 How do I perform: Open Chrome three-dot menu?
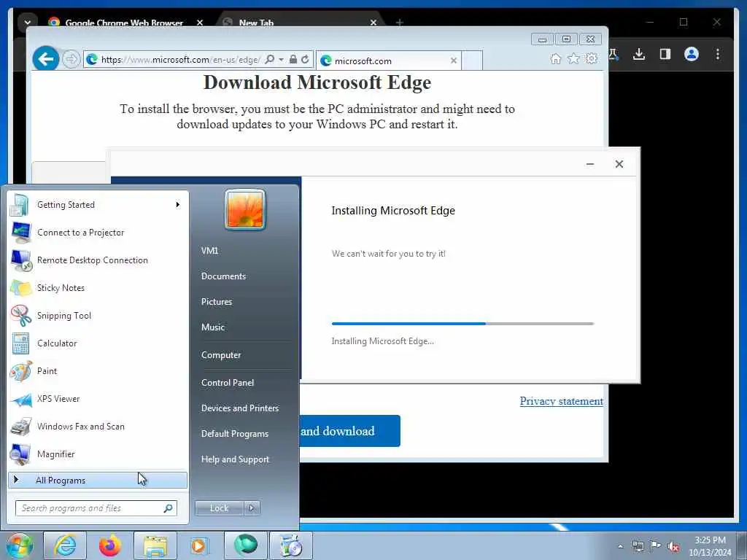[x=718, y=54]
